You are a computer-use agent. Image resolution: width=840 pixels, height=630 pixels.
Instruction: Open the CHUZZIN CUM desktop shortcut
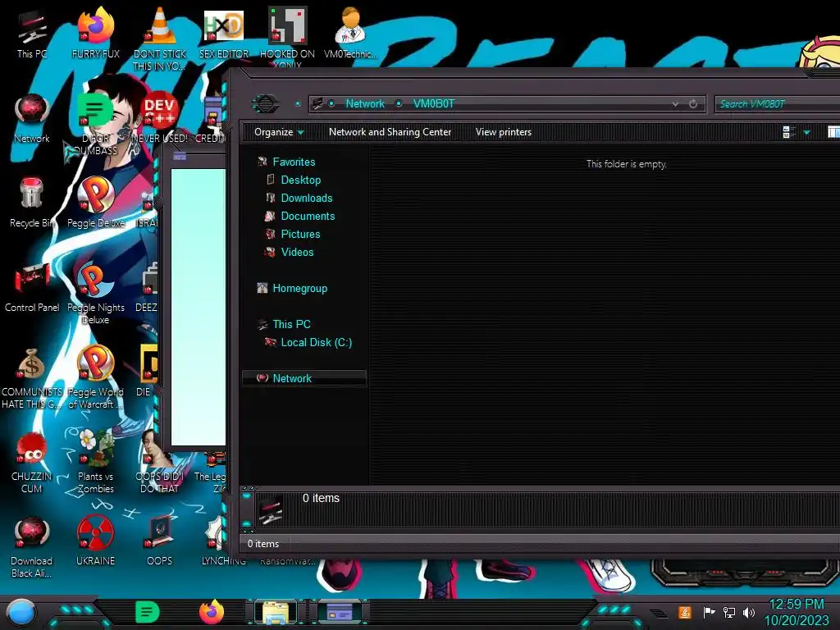(x=32, y=462)
